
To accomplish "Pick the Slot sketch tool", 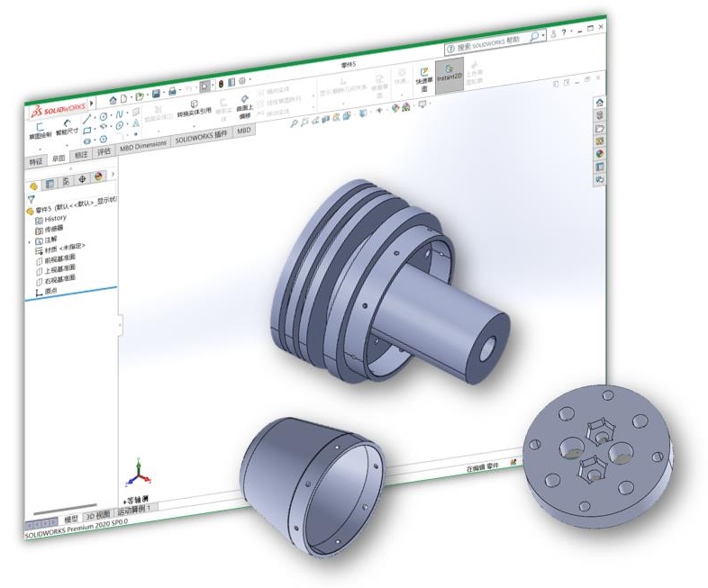I will pos(87,141).
